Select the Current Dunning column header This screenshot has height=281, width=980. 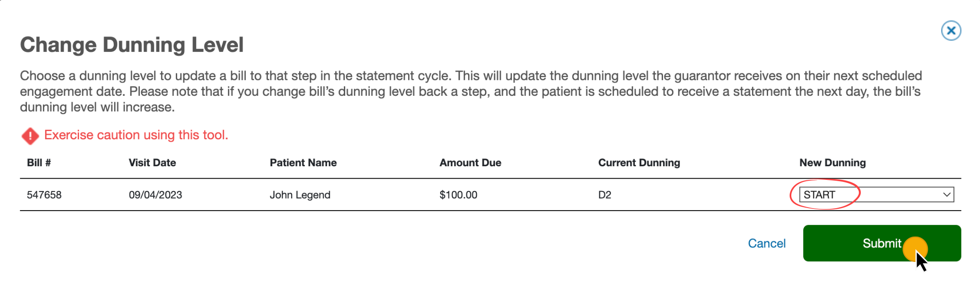(x=639, y=162)
